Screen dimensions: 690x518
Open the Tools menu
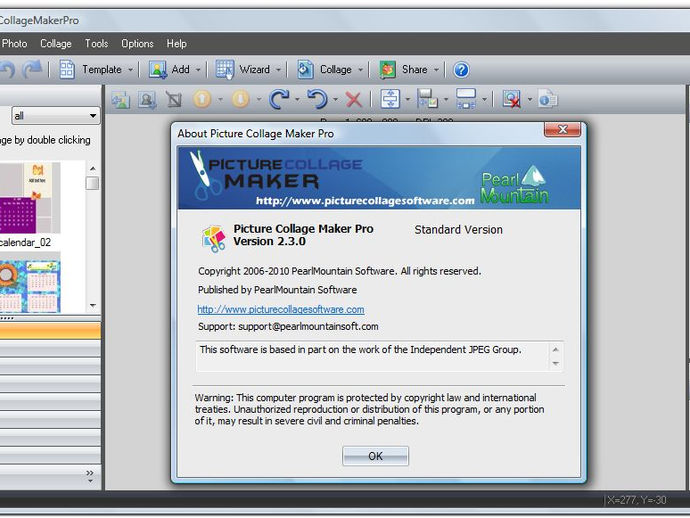tap(96, 44)
